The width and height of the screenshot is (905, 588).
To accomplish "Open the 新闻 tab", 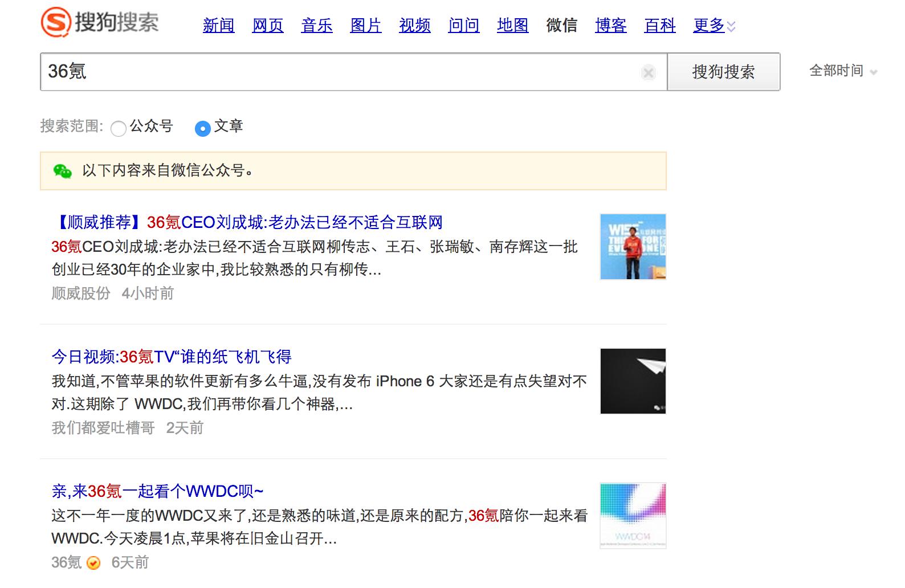I will pos(219,25).
